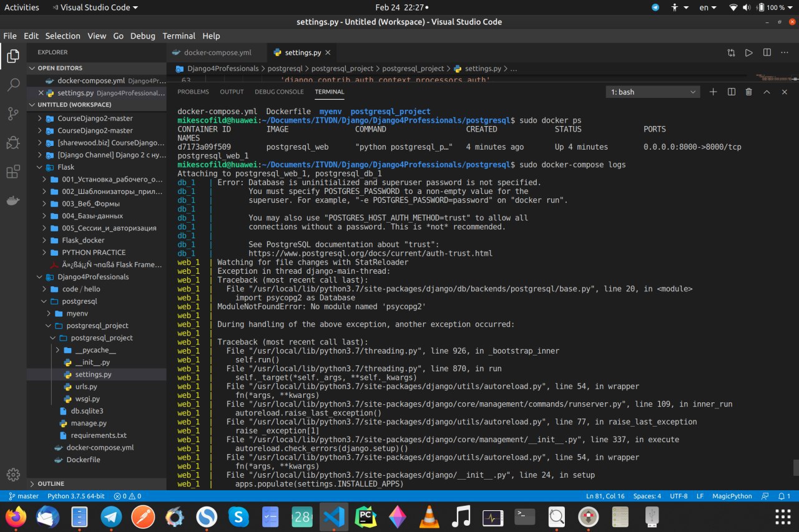Click Python 3.7.5 64-bit interpreter selector

(77, 496)
